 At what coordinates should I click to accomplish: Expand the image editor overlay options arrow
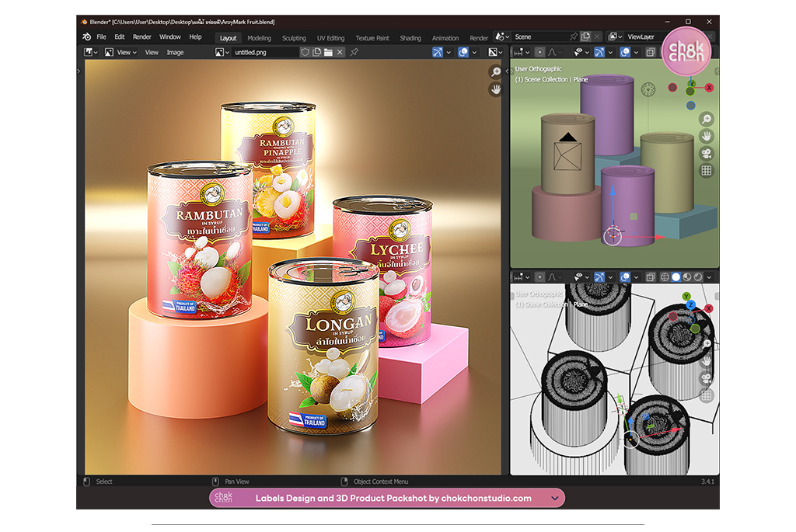pyautogui.click(x=474, y=52)
